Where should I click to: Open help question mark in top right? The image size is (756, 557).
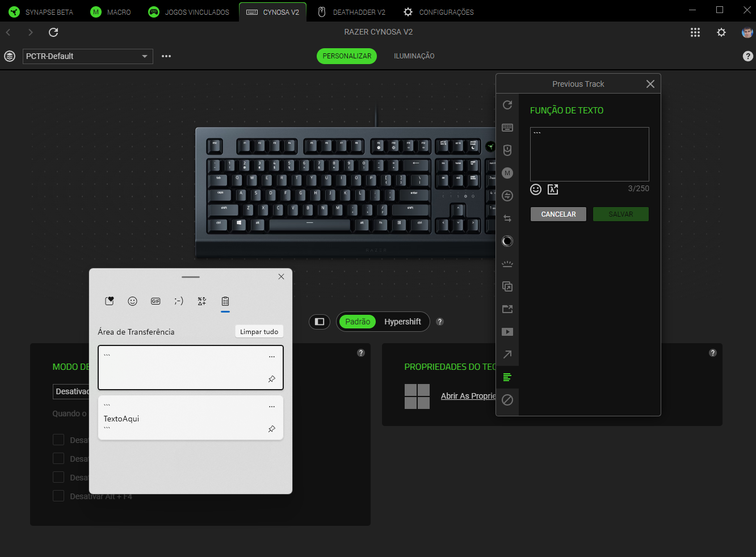748,56
